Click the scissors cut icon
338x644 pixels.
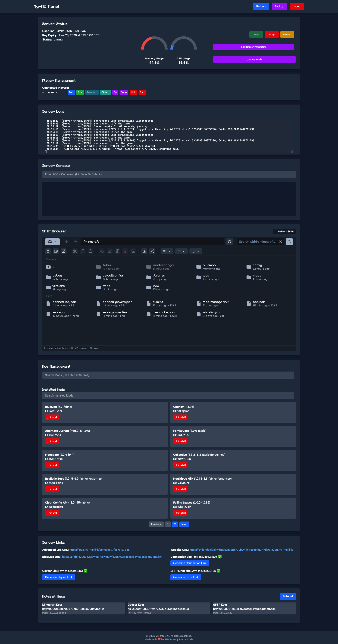tap(75, 251)
